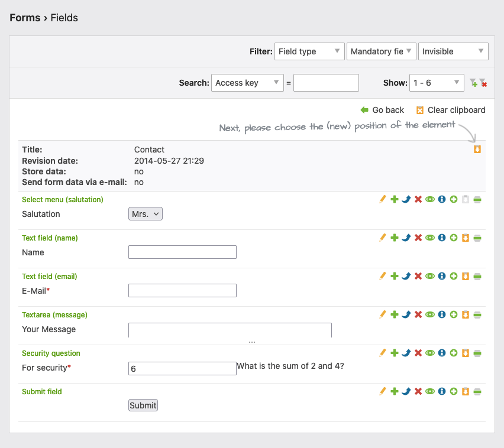The width and height of the screenshot is (504, 448).
Task: Open the Salutation Mrs. select menu
Action: coord(146,214)
